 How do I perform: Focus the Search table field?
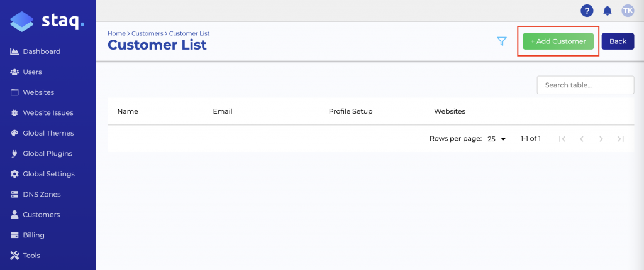click(585, 85)
